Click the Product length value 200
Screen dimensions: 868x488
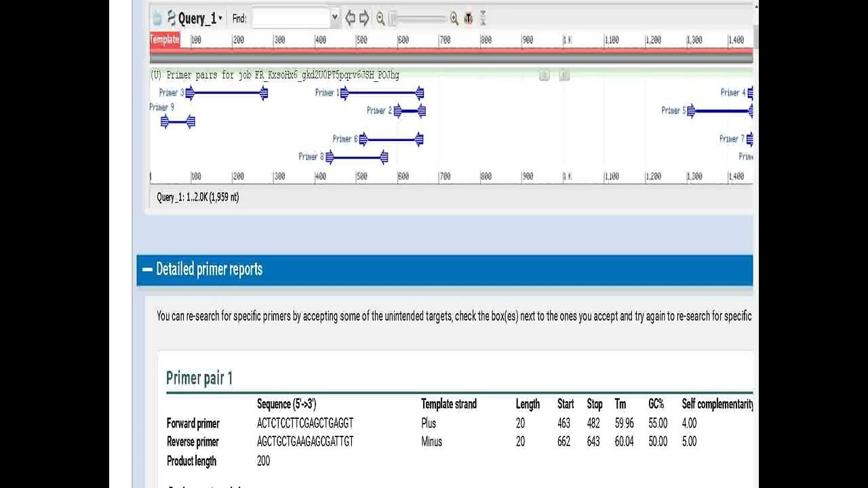263,461
